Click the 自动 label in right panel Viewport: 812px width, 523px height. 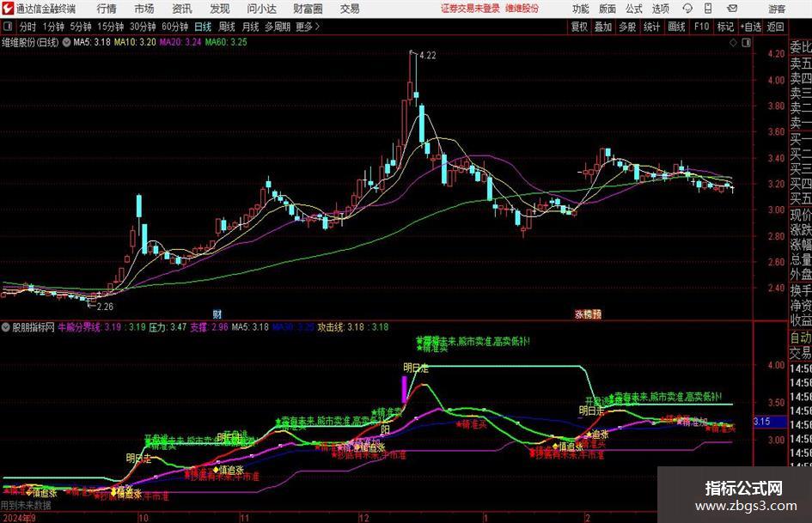pyautogui.click(x=801, y=338)
